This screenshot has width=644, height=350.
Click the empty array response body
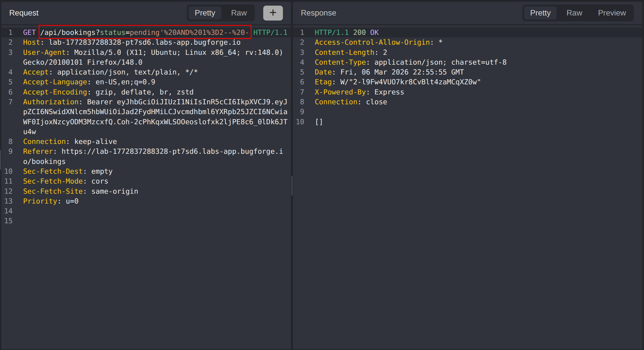pyautogui.click(x=319, y=122)
